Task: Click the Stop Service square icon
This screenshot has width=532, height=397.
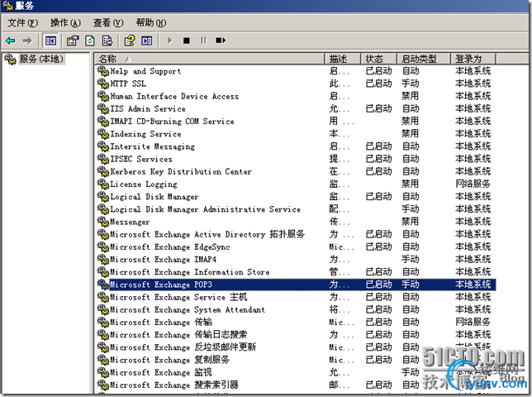Action: click(186, 41)
